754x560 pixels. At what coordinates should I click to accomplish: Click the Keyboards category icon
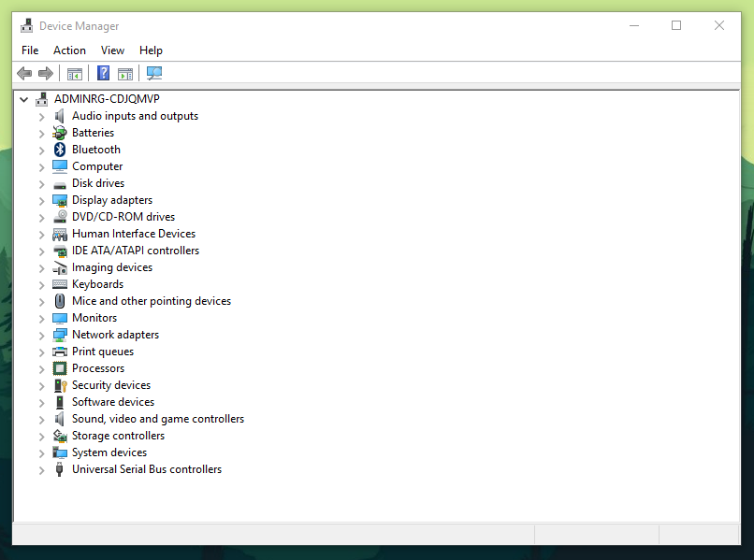[60, 284]
